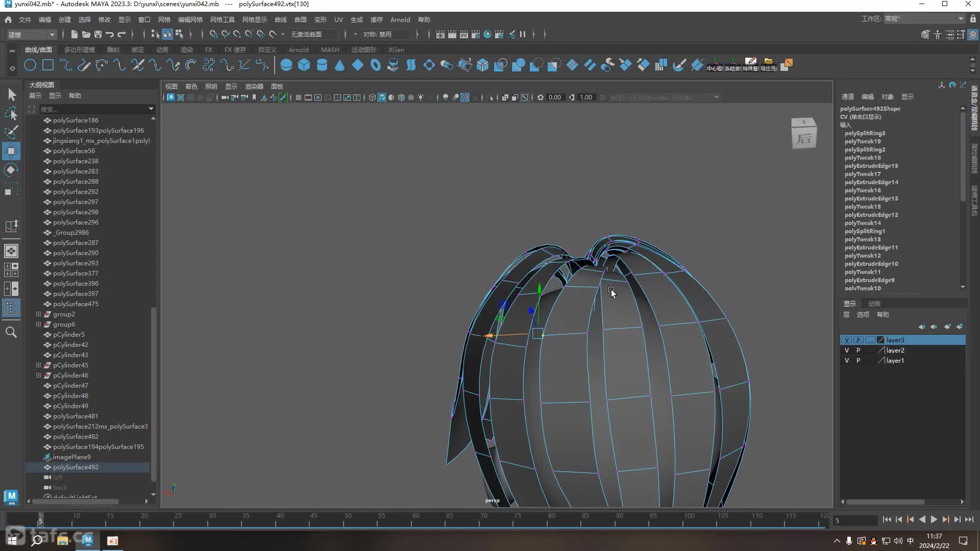Activate the Lasso select tool

[11, 113]
